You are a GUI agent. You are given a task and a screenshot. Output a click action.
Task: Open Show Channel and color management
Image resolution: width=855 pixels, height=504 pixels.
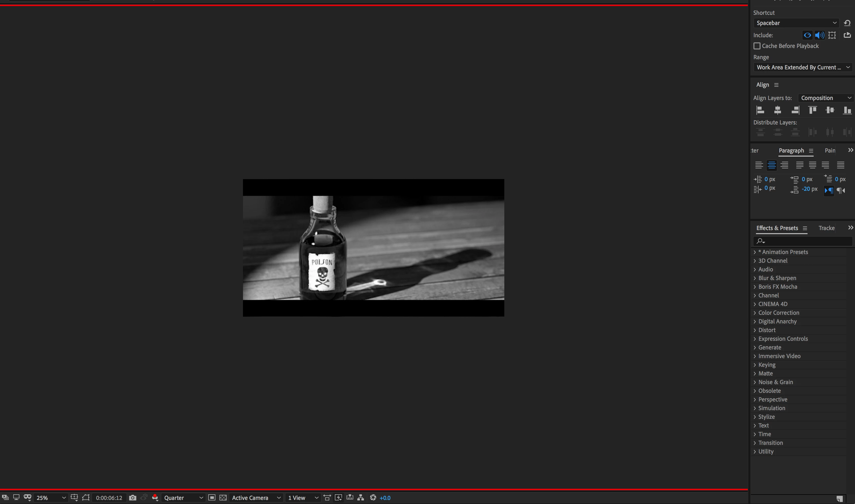155,498
